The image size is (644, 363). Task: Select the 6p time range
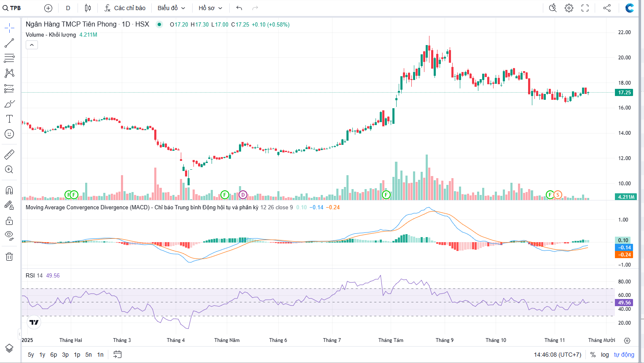[54, 355]
